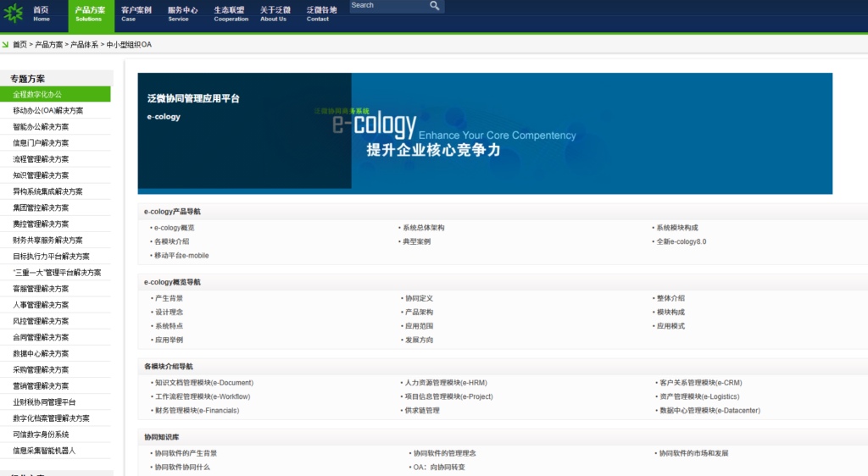Open the 客户案例 Case menu
This screenshot has width=868, height=476.
[136, 14]
